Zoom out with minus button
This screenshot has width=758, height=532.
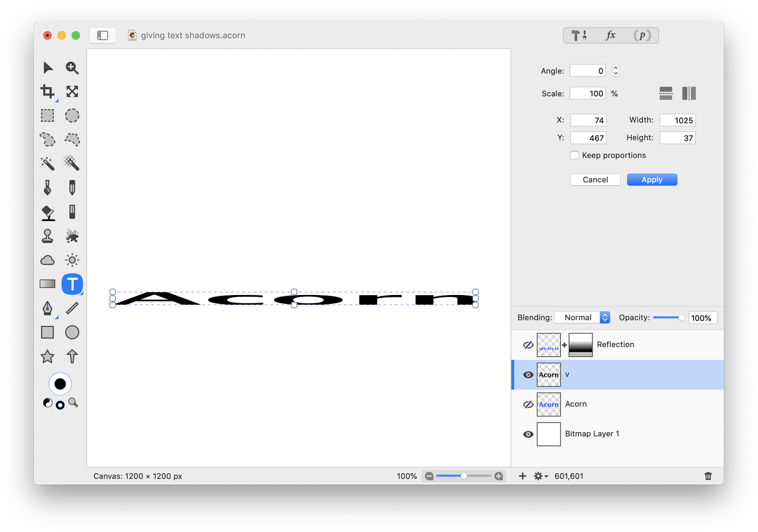[430, 476]
